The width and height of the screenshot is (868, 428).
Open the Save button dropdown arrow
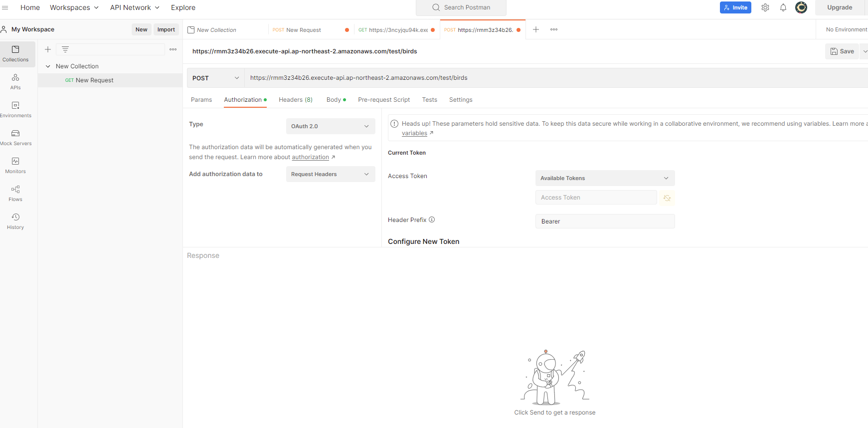(x=865, y=51)
